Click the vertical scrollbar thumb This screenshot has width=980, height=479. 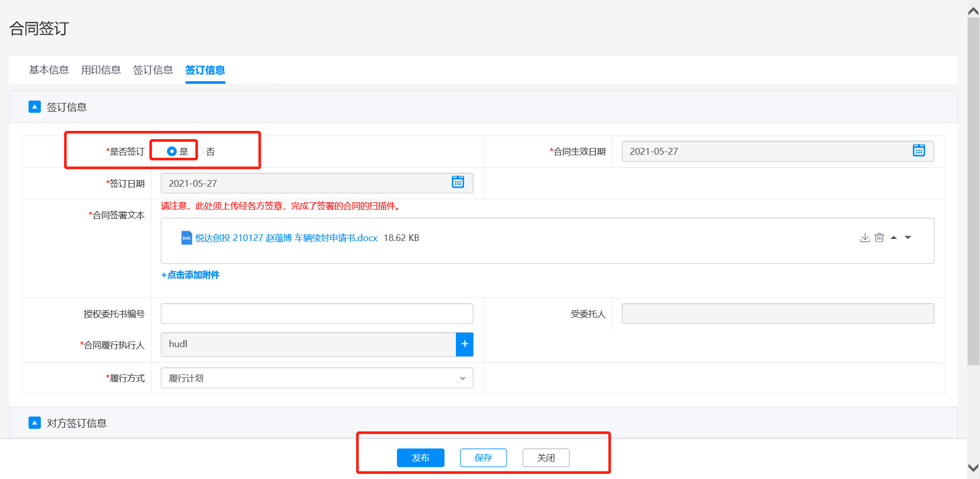click(973, 191)
